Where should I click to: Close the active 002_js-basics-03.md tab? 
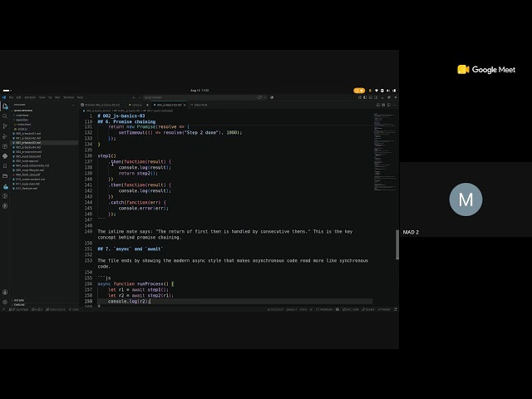point(185,105)
